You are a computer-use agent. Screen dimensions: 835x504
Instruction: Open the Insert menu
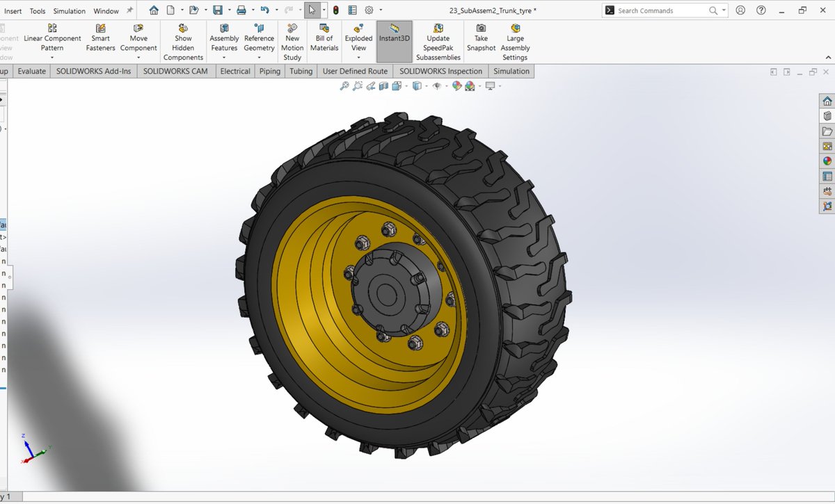click(x=13, y=11)
